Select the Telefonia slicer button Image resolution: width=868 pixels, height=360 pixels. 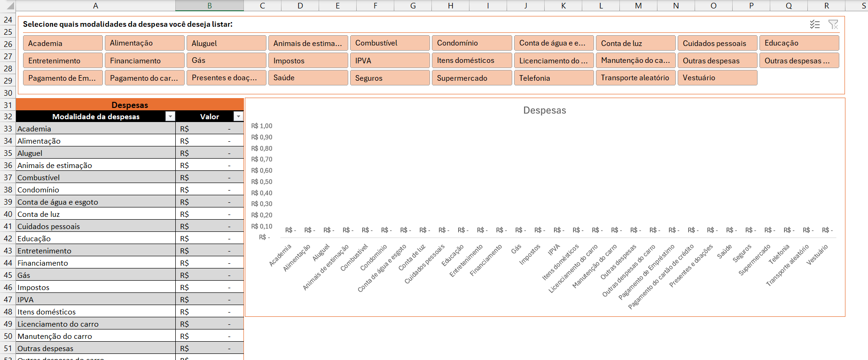coord(554,78)
